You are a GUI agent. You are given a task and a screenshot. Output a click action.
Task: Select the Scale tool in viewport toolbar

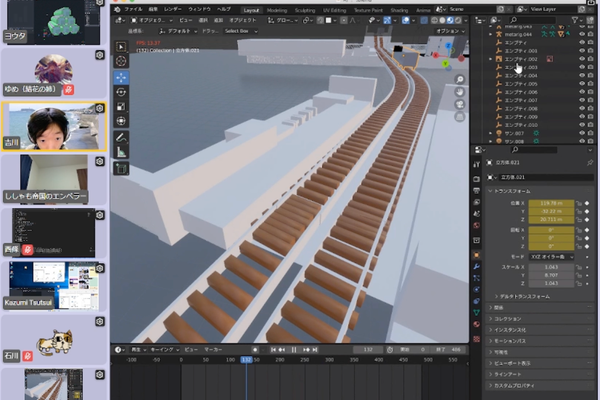(x=121, y=107)
